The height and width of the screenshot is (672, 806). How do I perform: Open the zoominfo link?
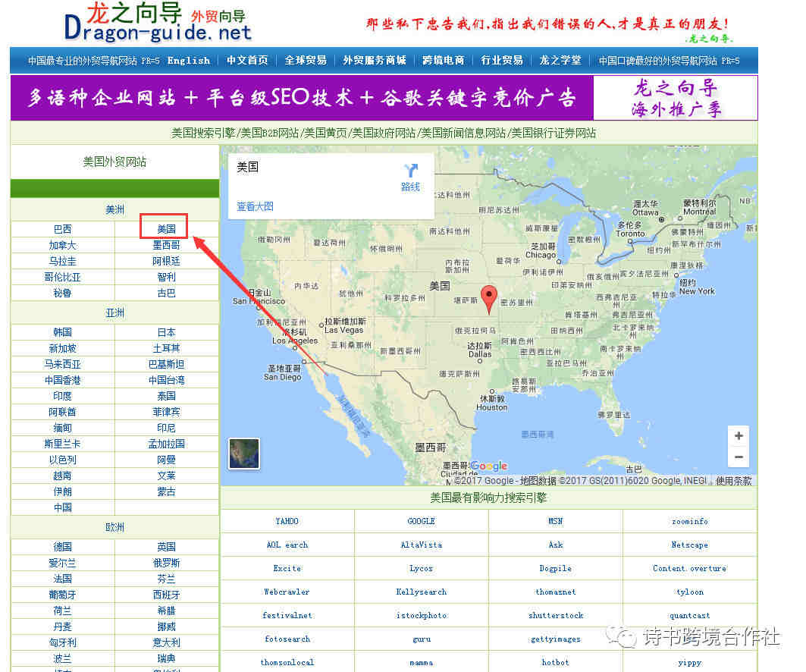tap(690, 521)
